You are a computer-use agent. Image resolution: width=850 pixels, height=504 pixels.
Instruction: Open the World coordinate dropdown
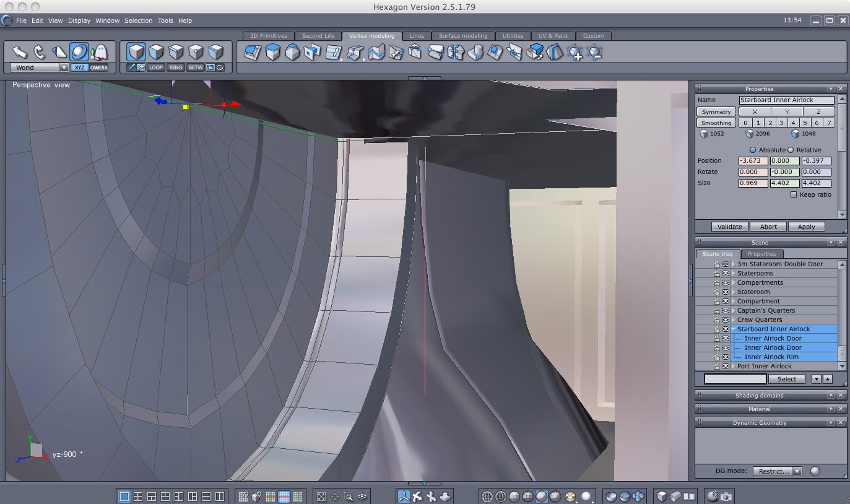[63, 67]
